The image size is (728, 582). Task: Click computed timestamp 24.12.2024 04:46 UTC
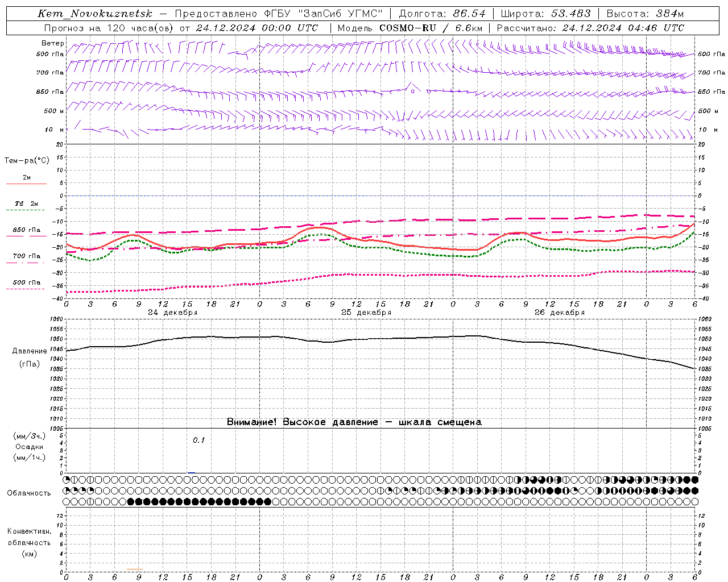[x=623, y=28]
